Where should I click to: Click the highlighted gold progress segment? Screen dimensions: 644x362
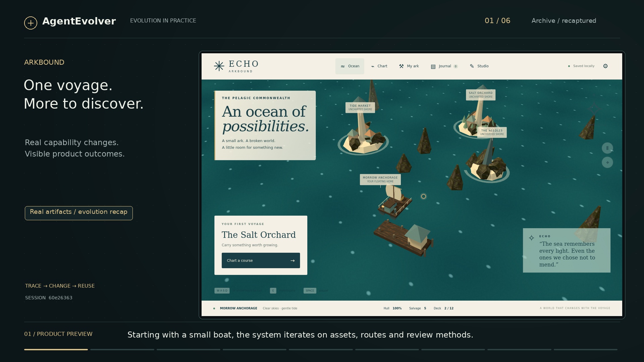tap(56, 350)
